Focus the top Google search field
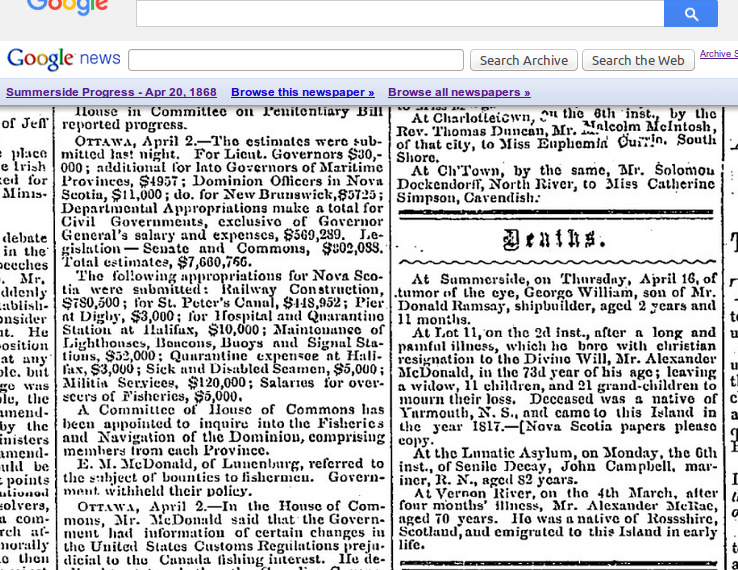The height and width of the screenshot is (570, 738). tap(400, 13)
